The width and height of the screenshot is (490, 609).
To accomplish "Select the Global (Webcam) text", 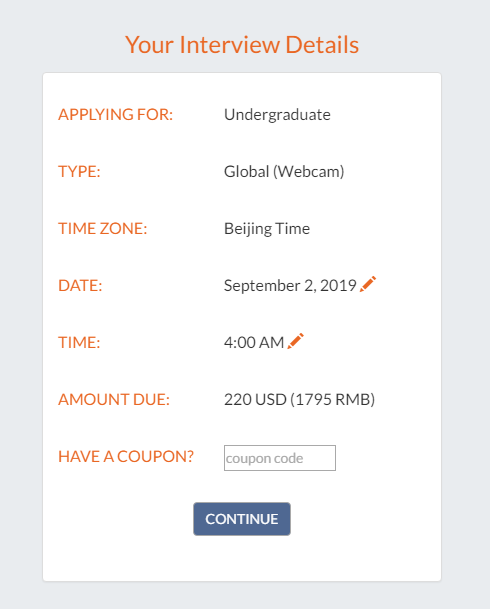I will (284, 172).
